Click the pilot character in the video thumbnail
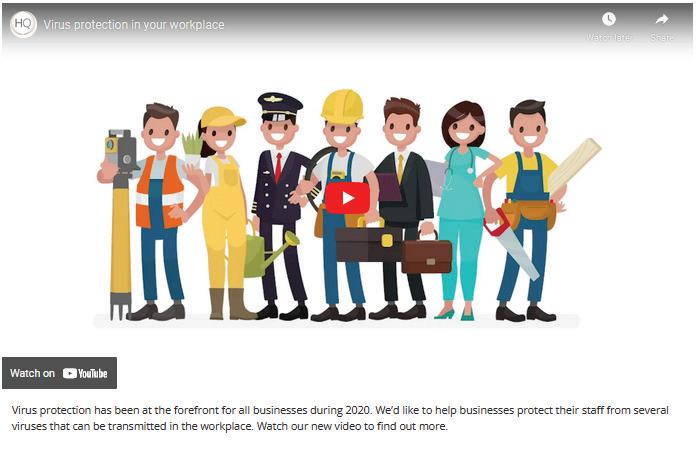698x450 pixels. coord(280,206)
